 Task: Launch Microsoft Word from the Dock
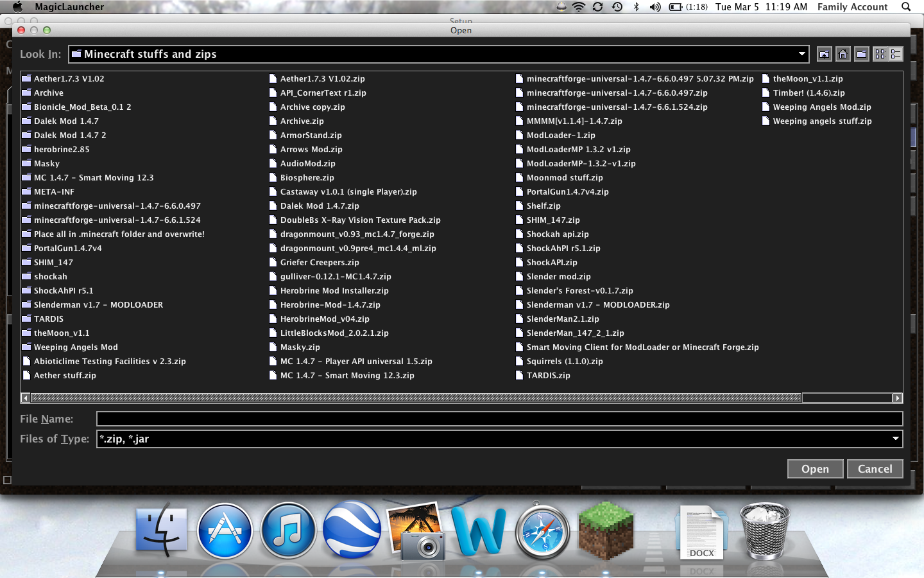[479, 530]
